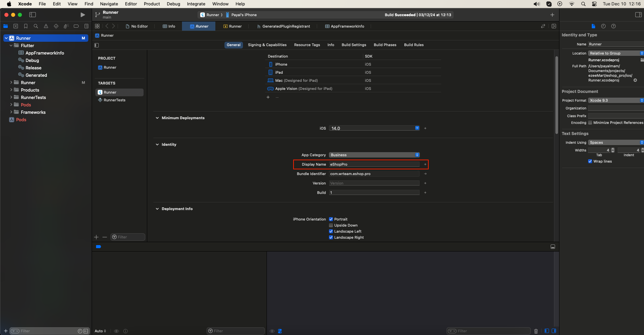The width and height of the screenshot is (644, 335).
Task: Add editor with plus in toolbar
Action: (x=552, y=15)
